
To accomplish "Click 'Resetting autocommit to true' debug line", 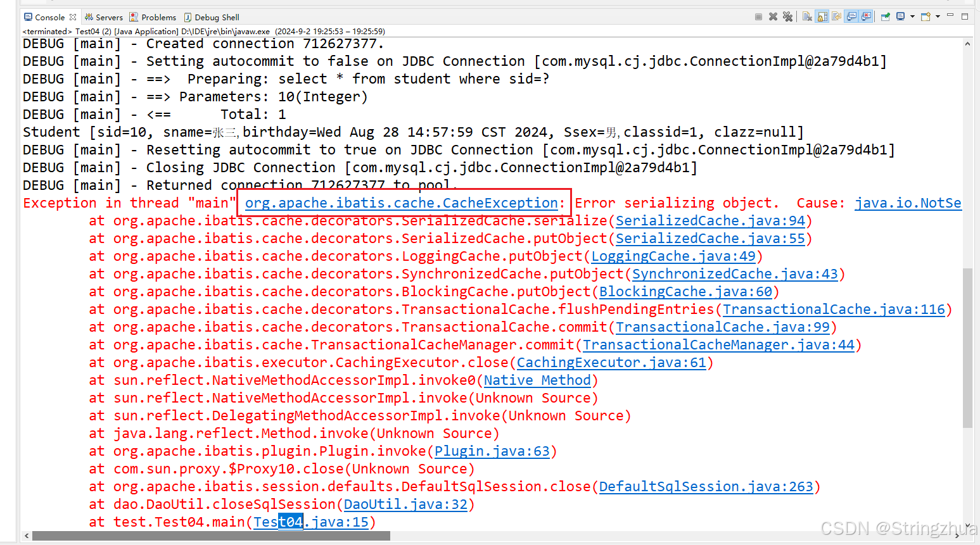I will (x=459, y=150).
